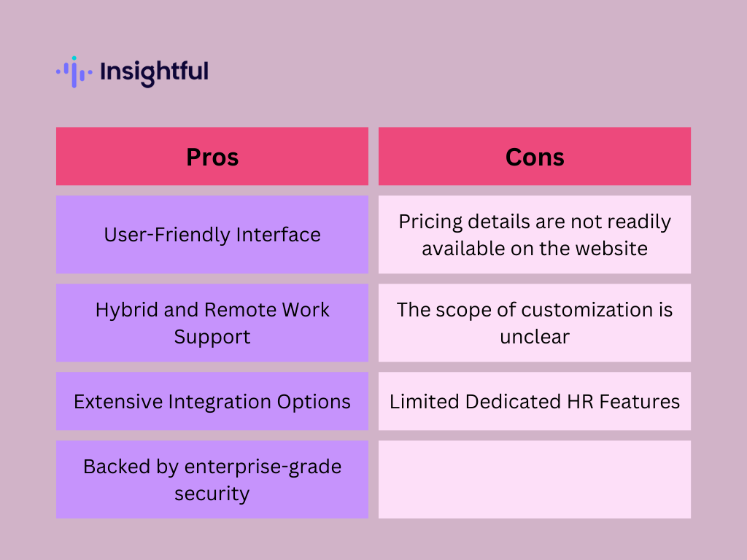Screen dimensions: 747x560
Task: Click the empty cell under Cons
Action: [535, 480]
